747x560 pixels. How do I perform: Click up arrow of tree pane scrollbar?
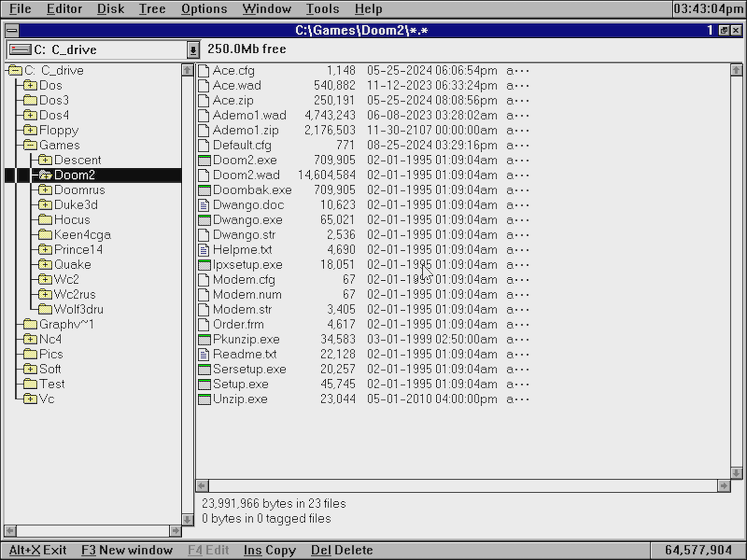point(187,70)
